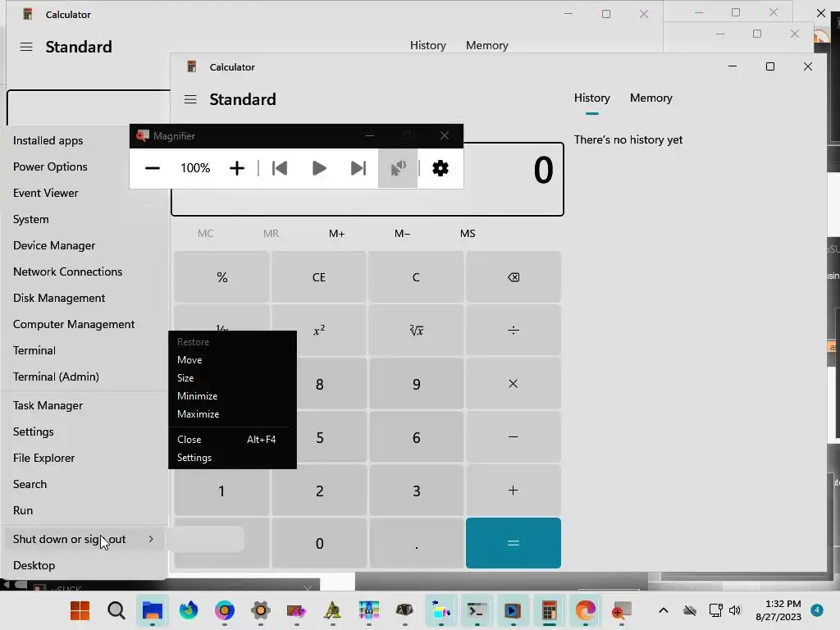The height and width of the screenshot is (630, 840).
Task: Click the percent key
Action: pos(221,277)
